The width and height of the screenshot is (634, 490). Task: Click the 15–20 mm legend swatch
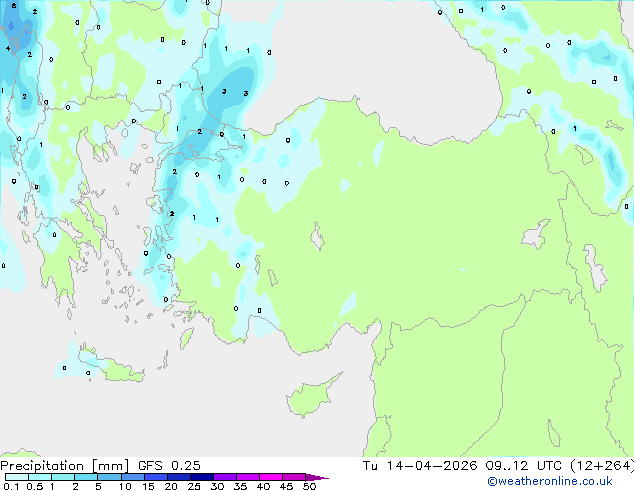pyautogui.click(x=155, y=477)
